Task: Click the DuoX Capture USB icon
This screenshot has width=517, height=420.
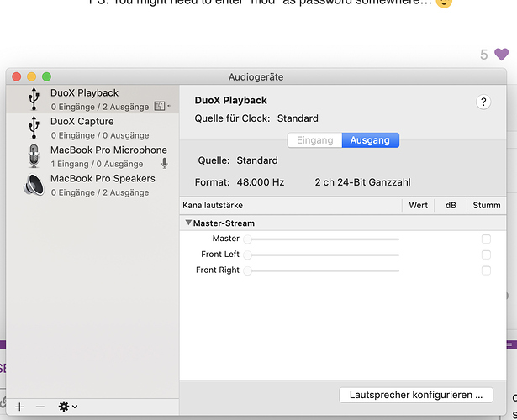Action: pyautogui.click(x=34, y=128)
